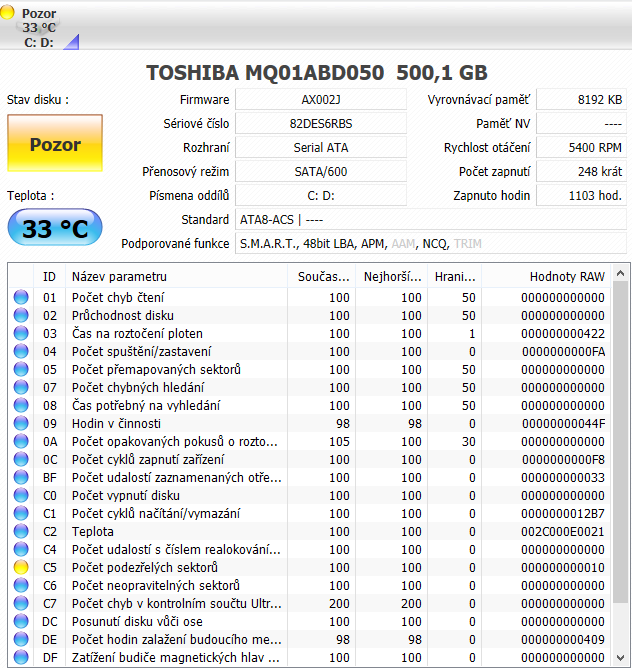Image resolution: width=632 pixels, height=668 pixels.
Task: Select RAW value 0000000044F
Action: point(563,423)
